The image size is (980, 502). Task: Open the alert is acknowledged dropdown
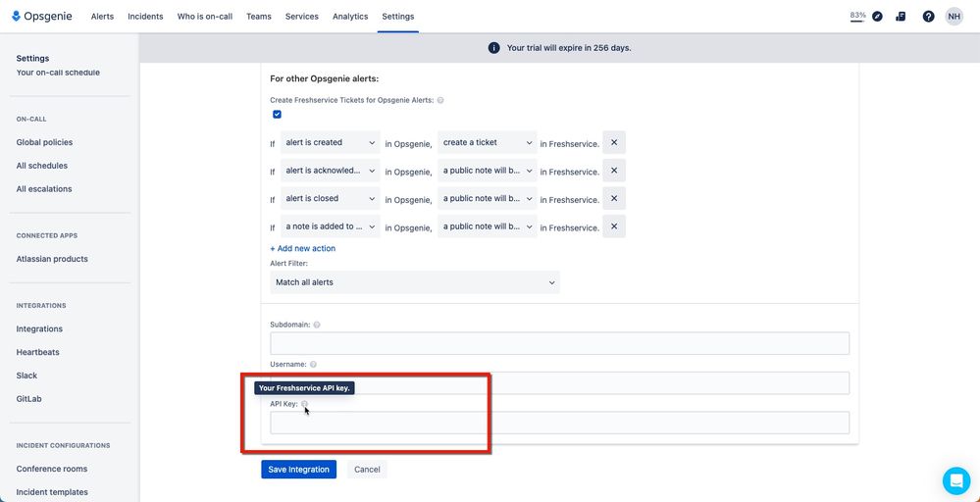point(330,171)
